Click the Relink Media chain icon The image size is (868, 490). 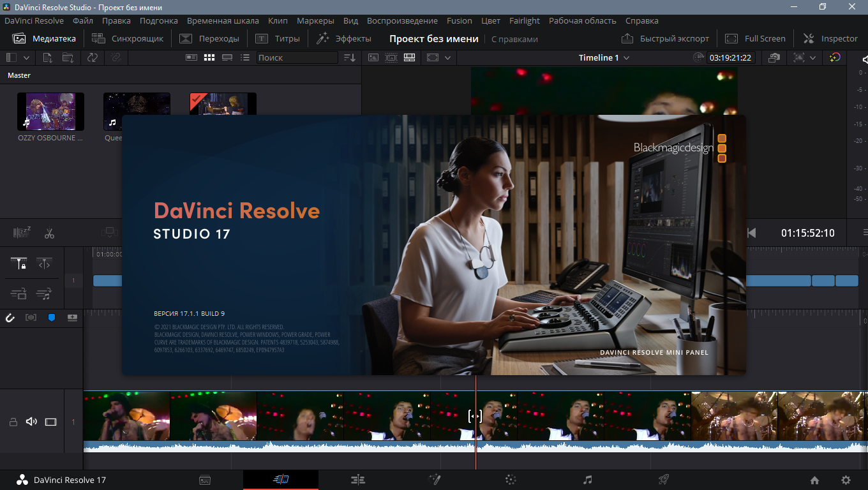click(116, 57)
